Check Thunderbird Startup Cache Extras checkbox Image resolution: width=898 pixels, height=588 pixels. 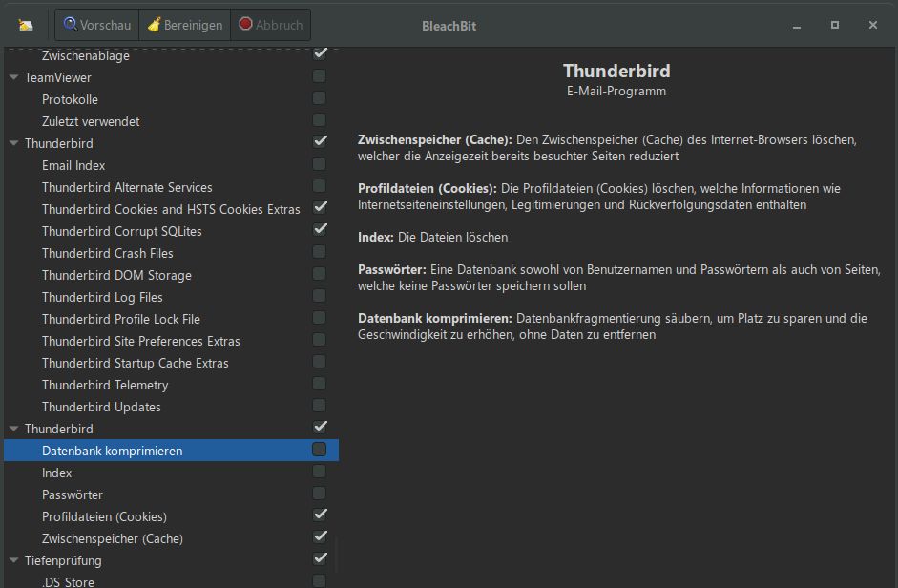(x=320, y=362)
